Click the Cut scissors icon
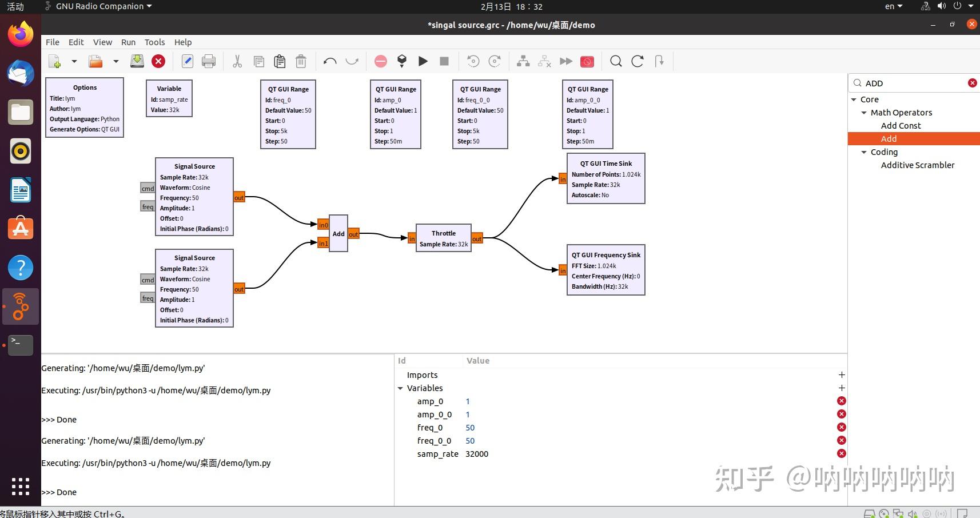 point(237,61)
